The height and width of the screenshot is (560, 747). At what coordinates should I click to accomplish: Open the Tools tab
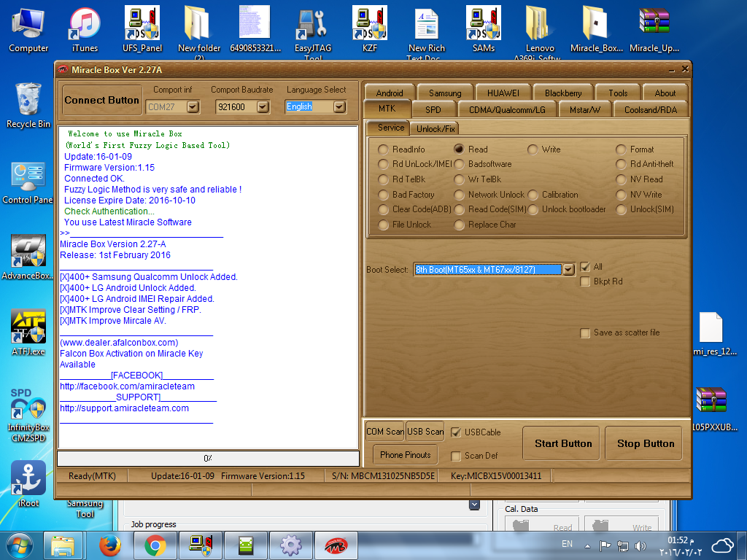(x=618, y=93)
